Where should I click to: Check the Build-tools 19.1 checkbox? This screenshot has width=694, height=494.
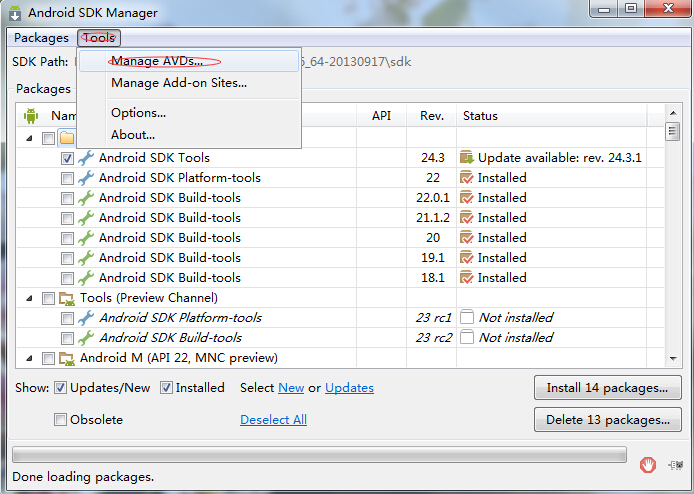click(67, 258)
